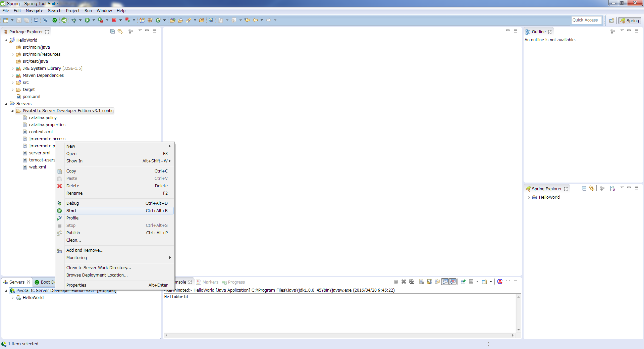Click Collapse All in Package Explorer
The image size is (644, 349).
click(x=112, y=32)
